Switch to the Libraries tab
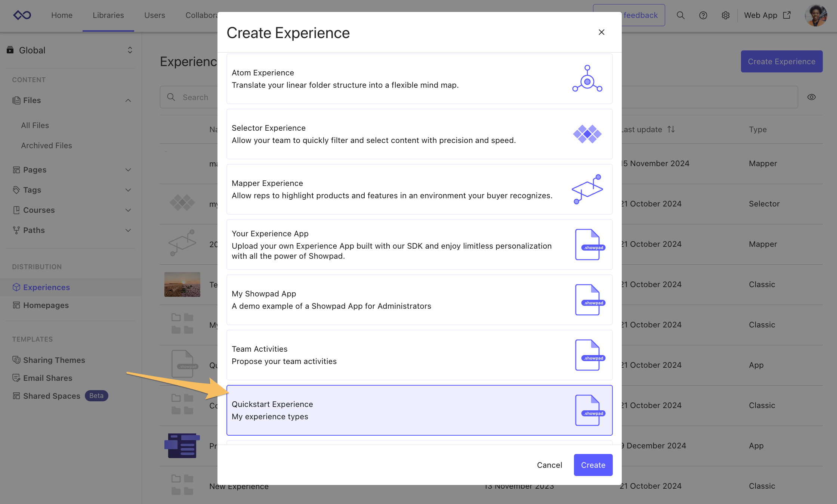The height and width of the screenshot is (504, 837). [108, 15]
